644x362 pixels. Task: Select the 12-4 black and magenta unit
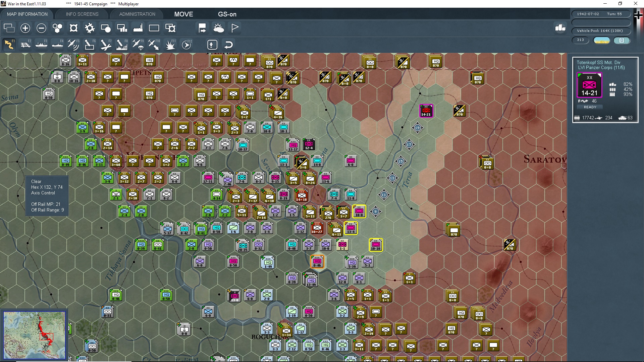(309, 144)
